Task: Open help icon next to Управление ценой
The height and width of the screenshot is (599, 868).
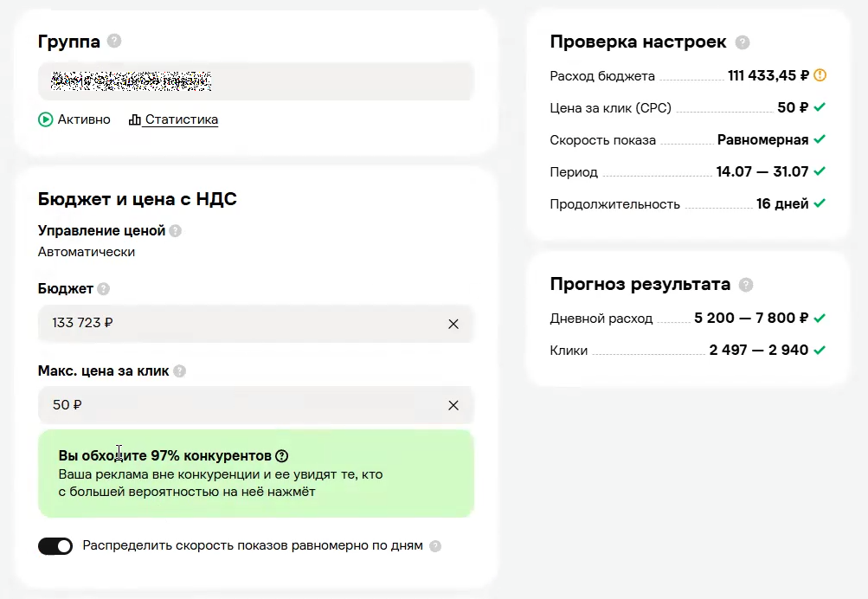Action: coord(176,231)
